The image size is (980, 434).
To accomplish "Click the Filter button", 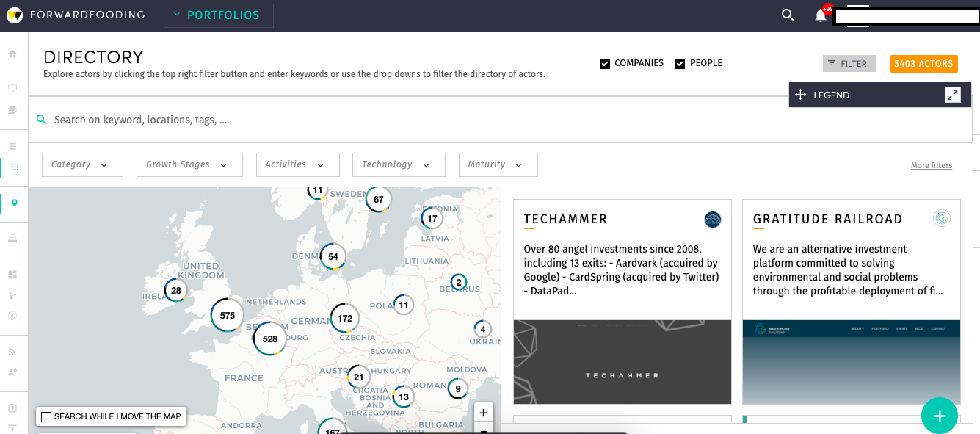I will coord(849,64).
